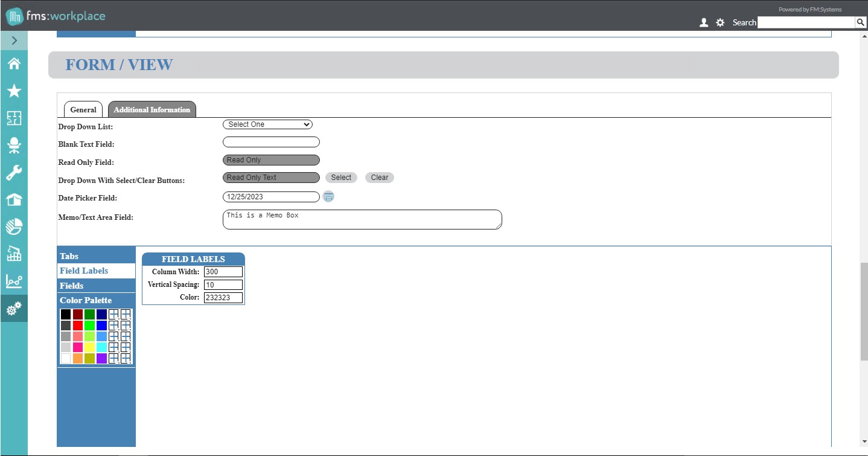Viewport: 868px width, 456px height.
Task: Click the Column Width input field
Action: [223, 272]
